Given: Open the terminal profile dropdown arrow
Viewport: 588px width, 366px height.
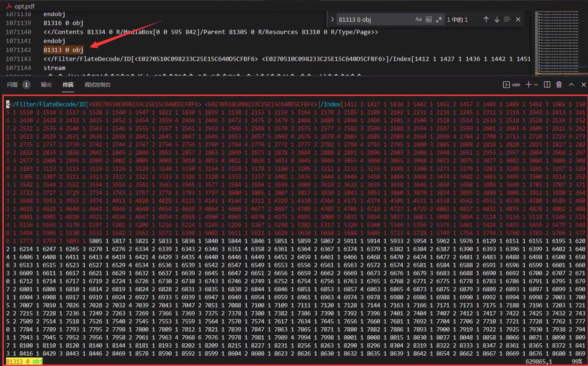Looking at the screenshot, I should [x=535, y=85].
